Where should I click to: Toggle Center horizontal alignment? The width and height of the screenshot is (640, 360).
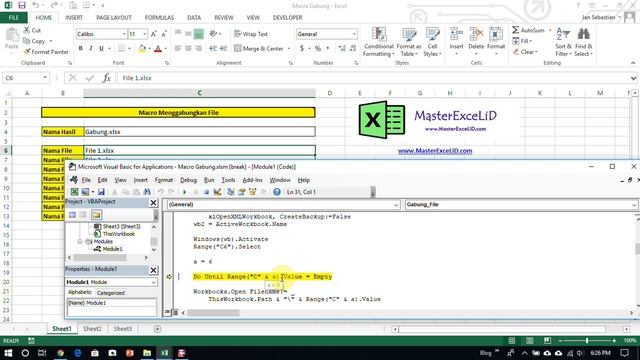(188, 49)
